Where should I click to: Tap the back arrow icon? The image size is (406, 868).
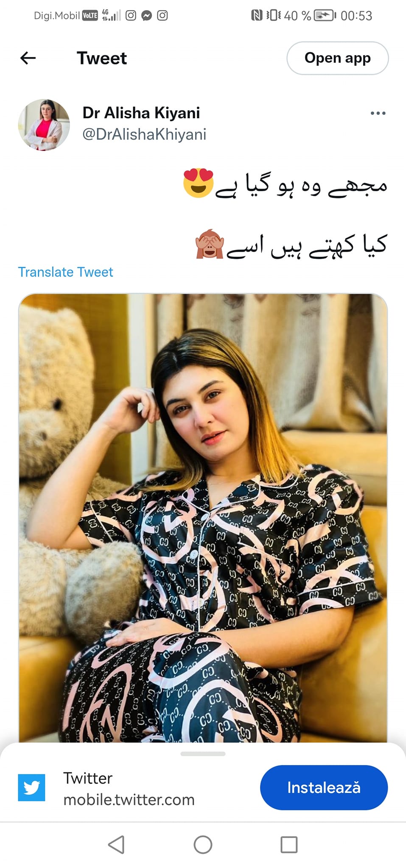point(28,58)
